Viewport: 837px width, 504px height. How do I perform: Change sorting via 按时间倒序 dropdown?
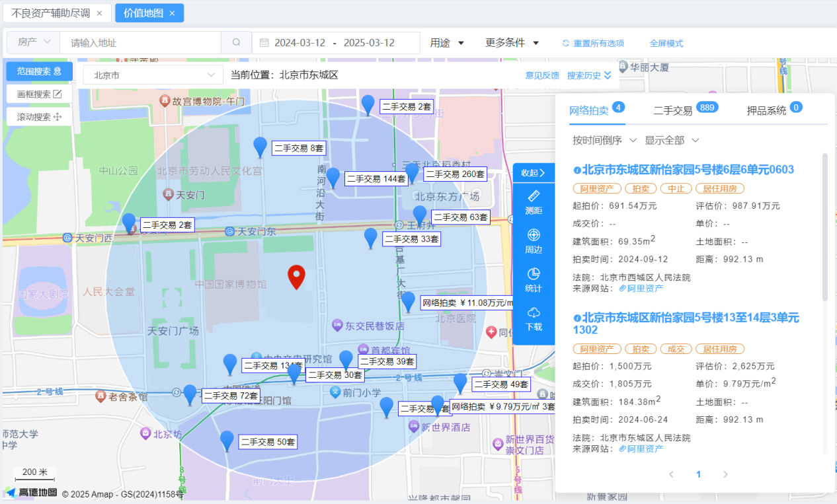(x=598, y=140)
